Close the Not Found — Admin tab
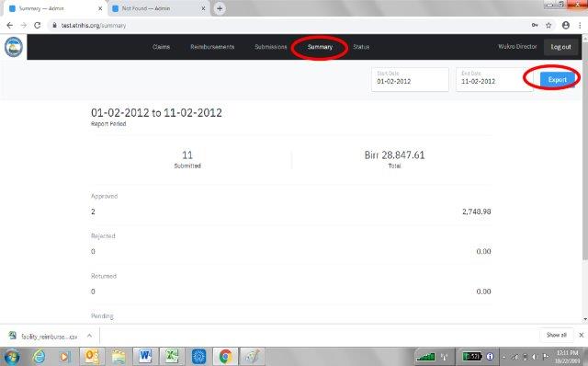 click(203, 8)
